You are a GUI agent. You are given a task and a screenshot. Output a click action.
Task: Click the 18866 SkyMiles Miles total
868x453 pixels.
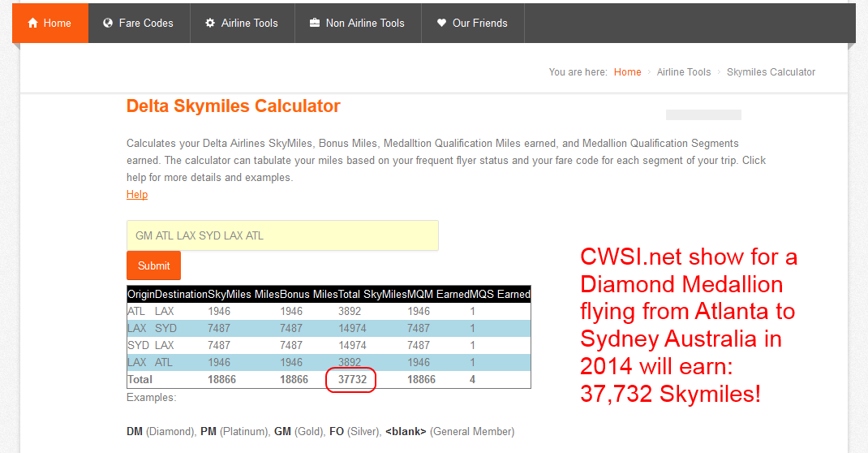pos(222,379)
